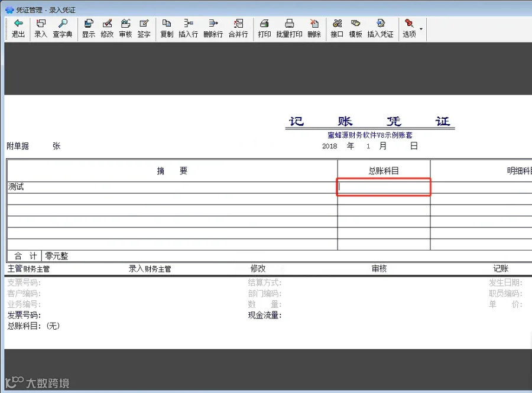Delete voucher with 删除 icon
The width and height of the screenshot is (532, 393).
tap(314, 28)
